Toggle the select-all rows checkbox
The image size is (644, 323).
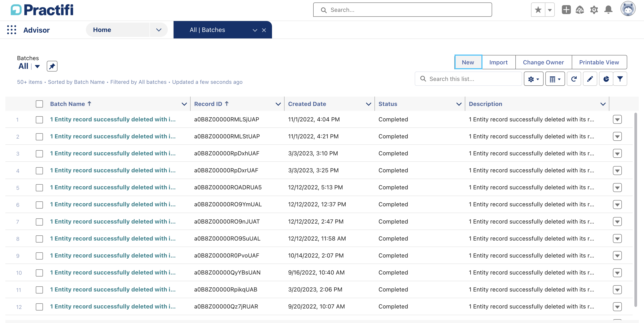[x=39, y=104]
